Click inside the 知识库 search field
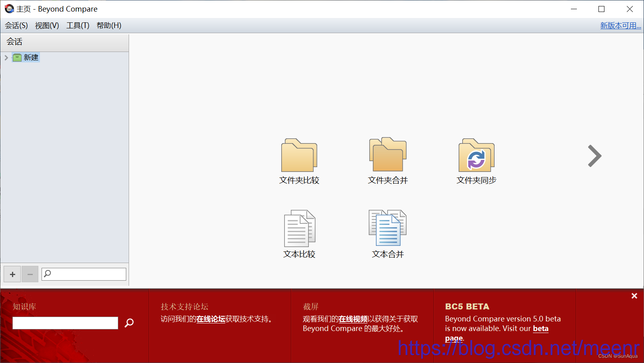Image resolution: width=644 pixels, height=363 pixels. (65, 323)
